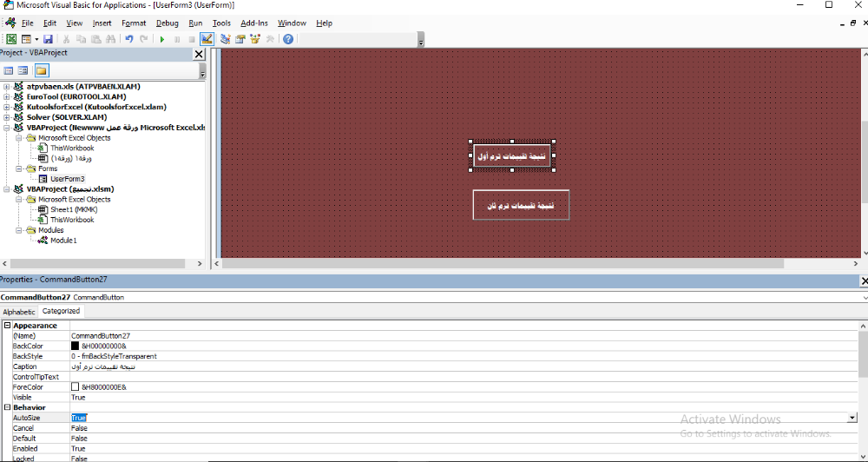Collapse the Appearance property category
This screenshot has height=462, width=868.
tap(7, 326)
